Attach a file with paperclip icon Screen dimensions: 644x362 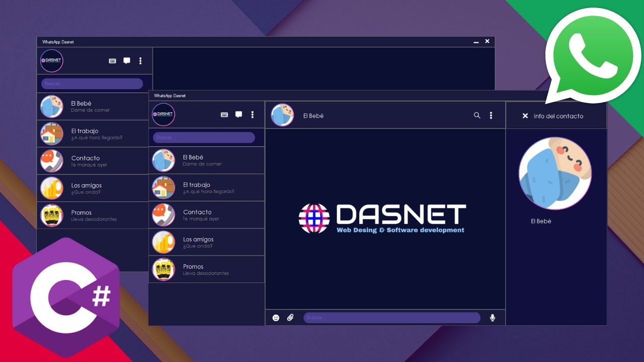[x=290, y=318]
